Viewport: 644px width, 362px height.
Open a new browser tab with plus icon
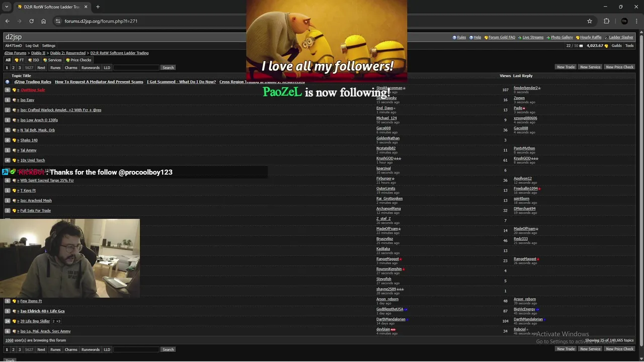[x=98, y=7]
